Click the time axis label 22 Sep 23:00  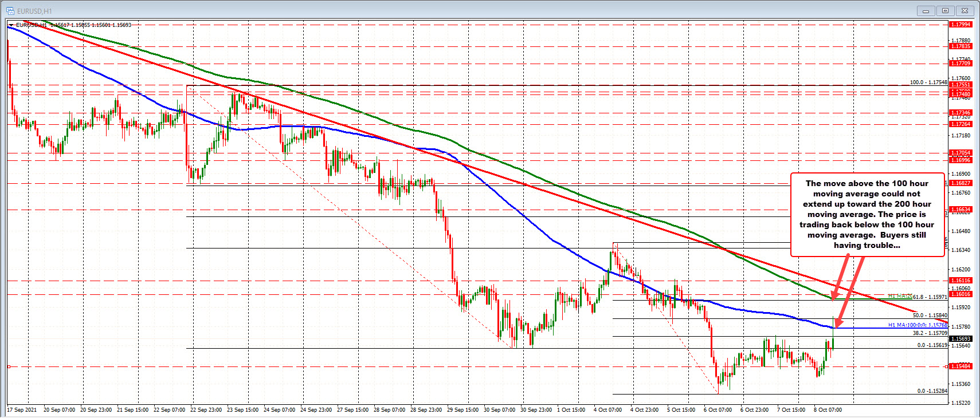[206, 410]
